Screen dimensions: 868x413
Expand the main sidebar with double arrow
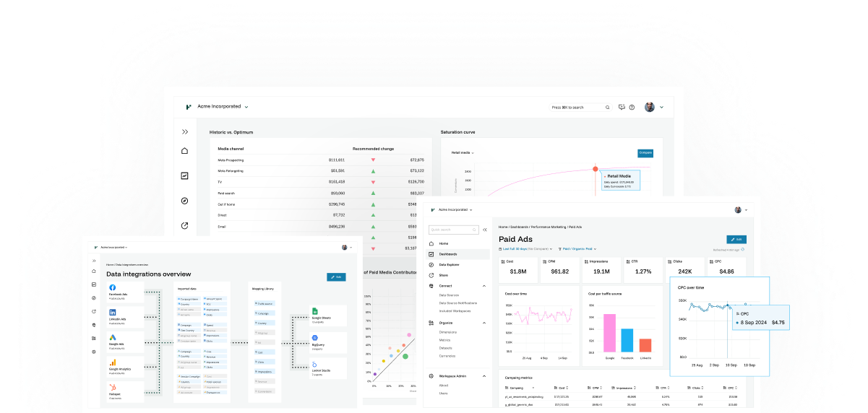[x=185, y=131]
